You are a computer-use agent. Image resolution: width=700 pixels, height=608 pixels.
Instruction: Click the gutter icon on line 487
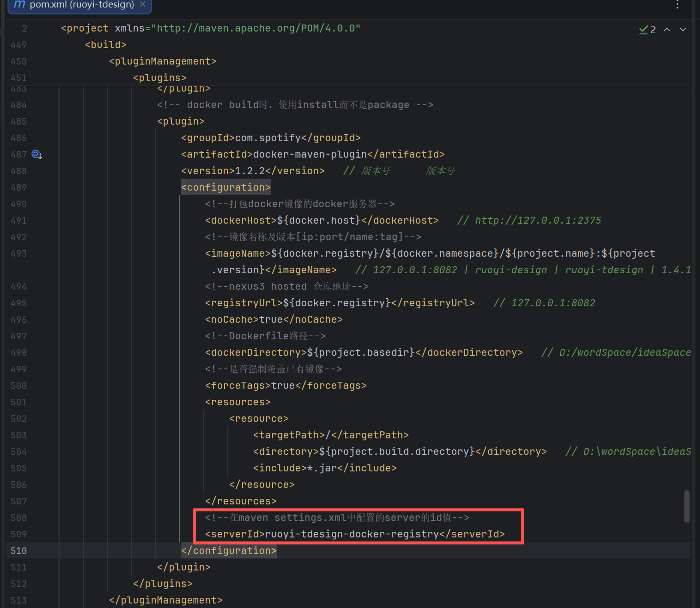37,155
